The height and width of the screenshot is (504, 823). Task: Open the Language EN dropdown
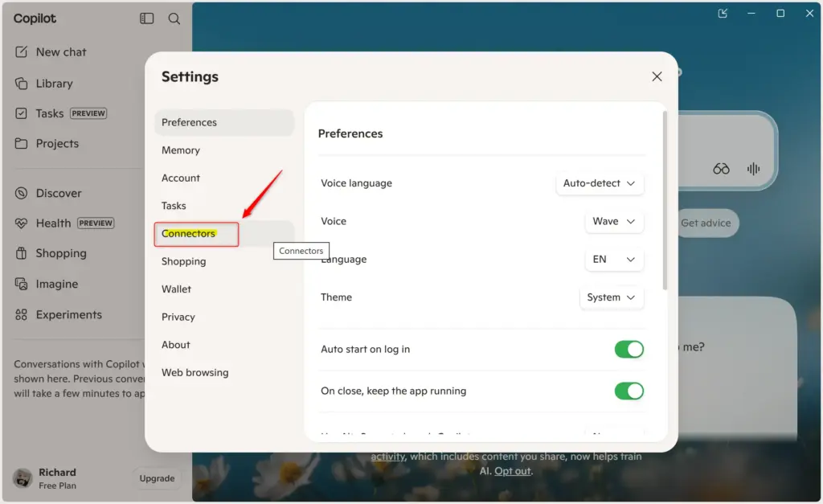(614, 260)
